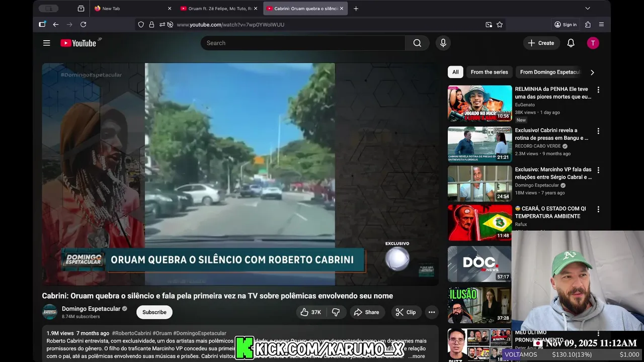Select the From Domingo Espetacular chip
Viewport: 644px width, 362px height.
pos(550,72)
